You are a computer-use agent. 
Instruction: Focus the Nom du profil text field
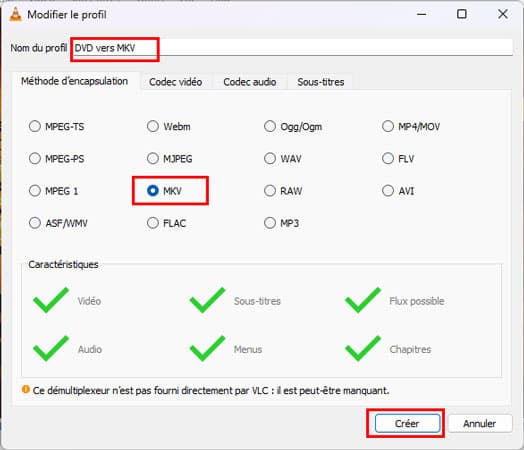pos(292,48)
